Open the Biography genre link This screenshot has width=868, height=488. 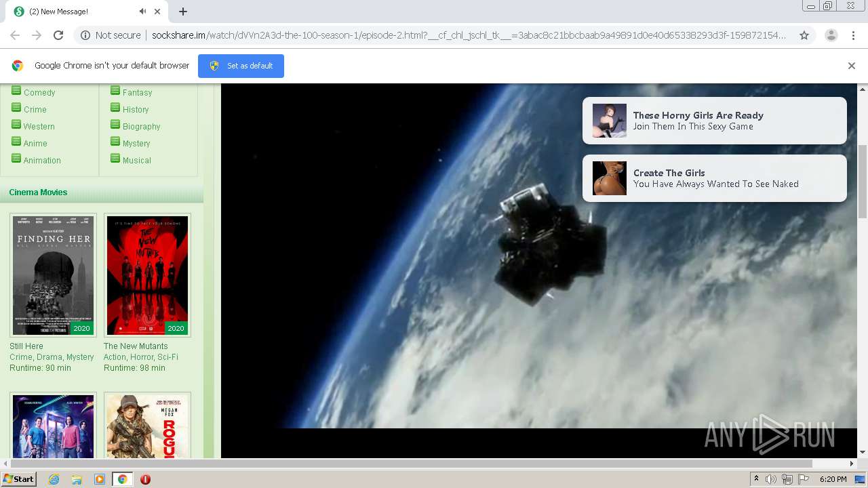[142, 127]
